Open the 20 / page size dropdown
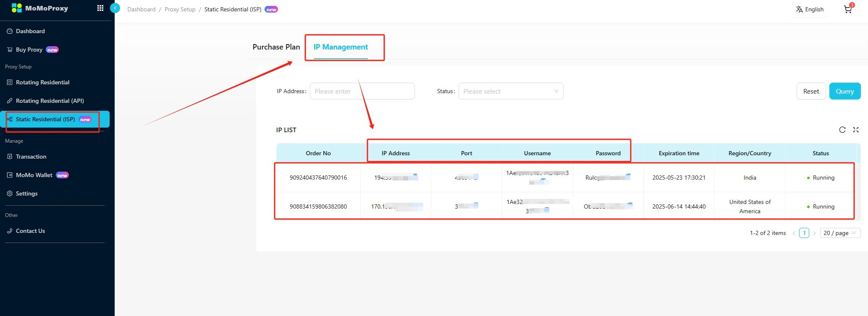The height and width of the screenshot is (316, 868). click(x=839, y=233)
